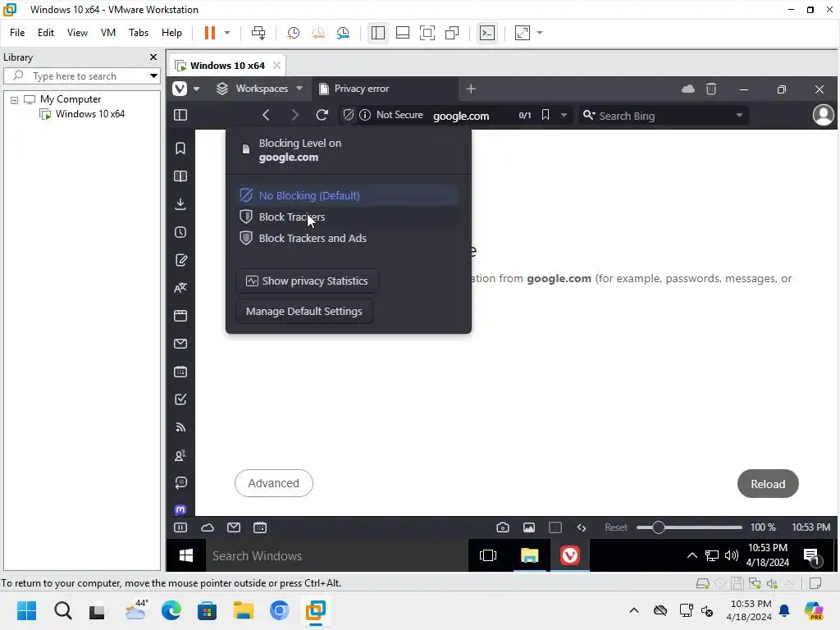Click the Search Windows box
The image size is (840, 630).
click(x=337, y=556)
